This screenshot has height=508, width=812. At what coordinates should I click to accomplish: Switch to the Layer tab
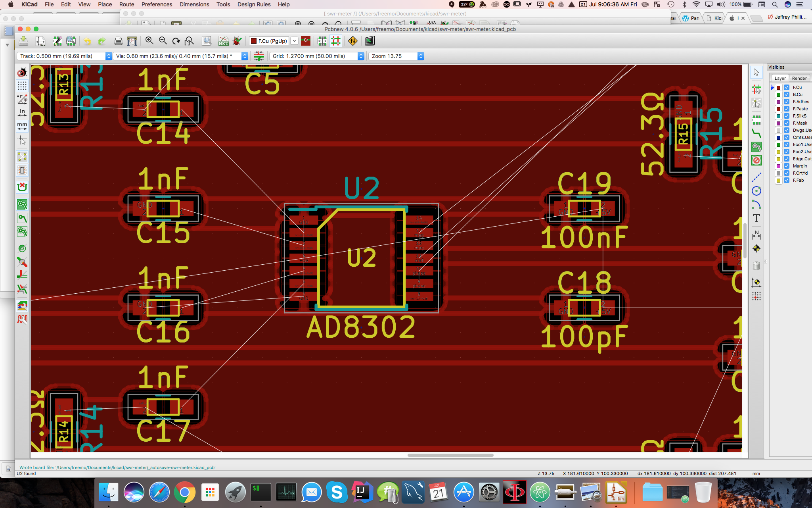[x=780, y=78]
